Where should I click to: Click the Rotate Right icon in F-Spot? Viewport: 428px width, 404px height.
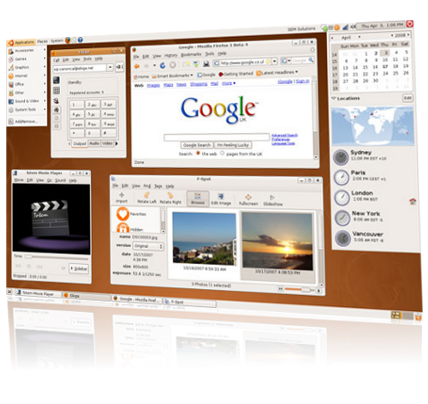click(170, 196)
